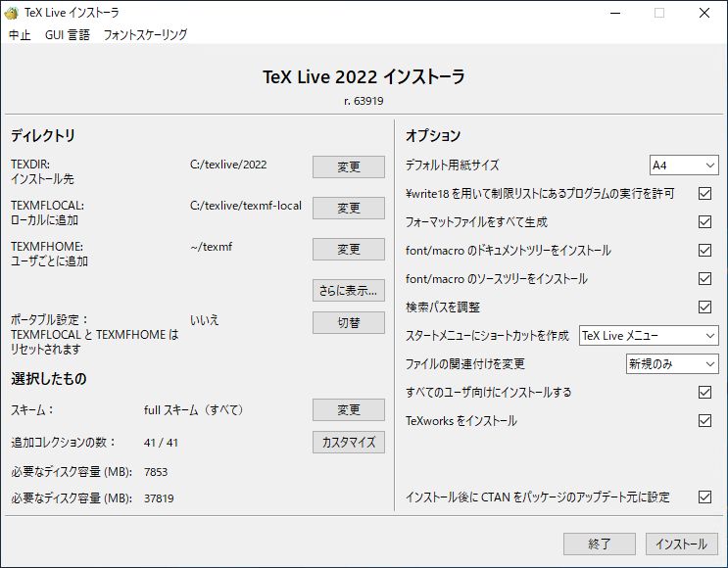Click the disk space value 7853
728x568 pixels.
click(x=156, y=472)
